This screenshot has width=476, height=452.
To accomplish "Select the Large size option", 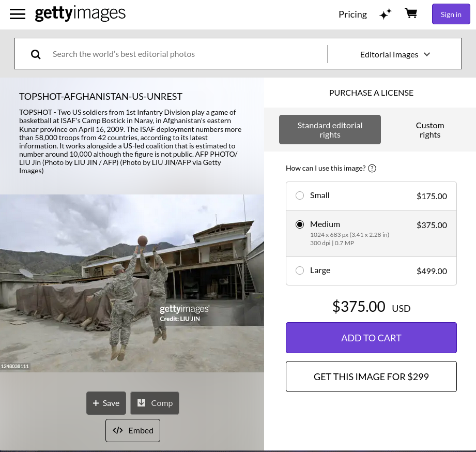I will pos(300,270).
